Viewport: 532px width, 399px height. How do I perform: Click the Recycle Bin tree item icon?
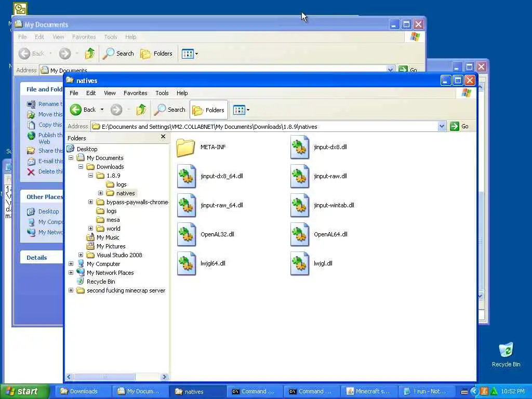[81, 282]
